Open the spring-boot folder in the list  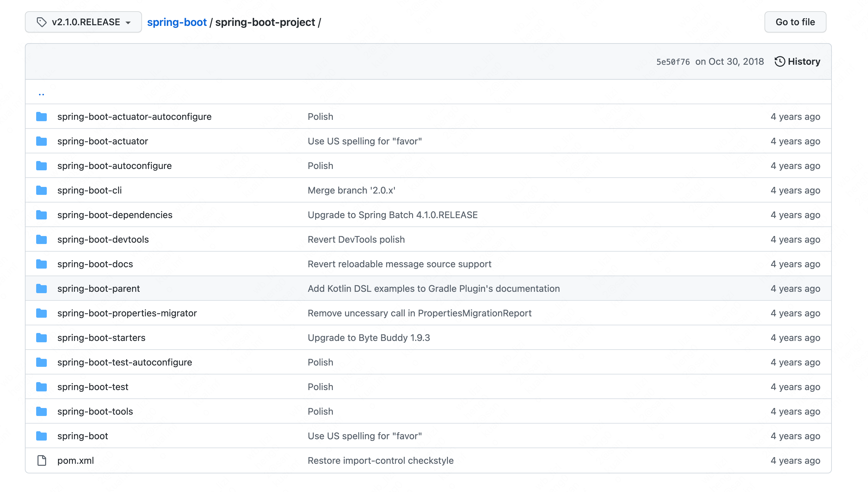83,436
